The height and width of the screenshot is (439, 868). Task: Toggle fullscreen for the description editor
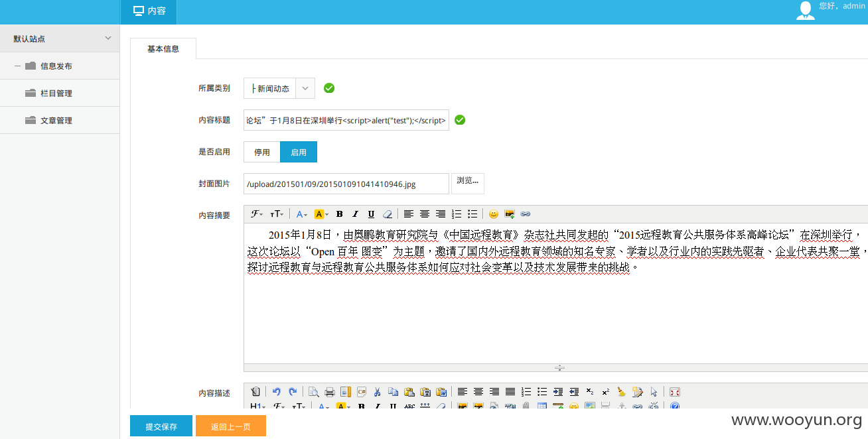(675, 392)
